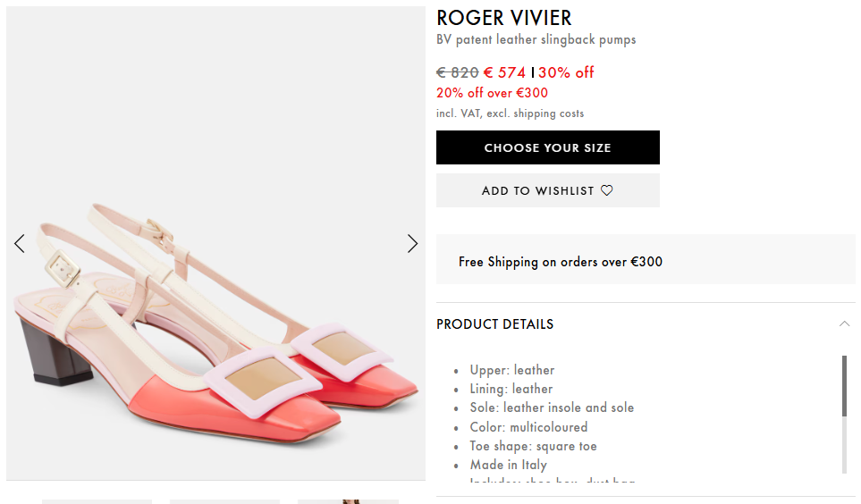Click the heart icon for wishlist
This screenshot has width=861, height=504.
(607, 190)
